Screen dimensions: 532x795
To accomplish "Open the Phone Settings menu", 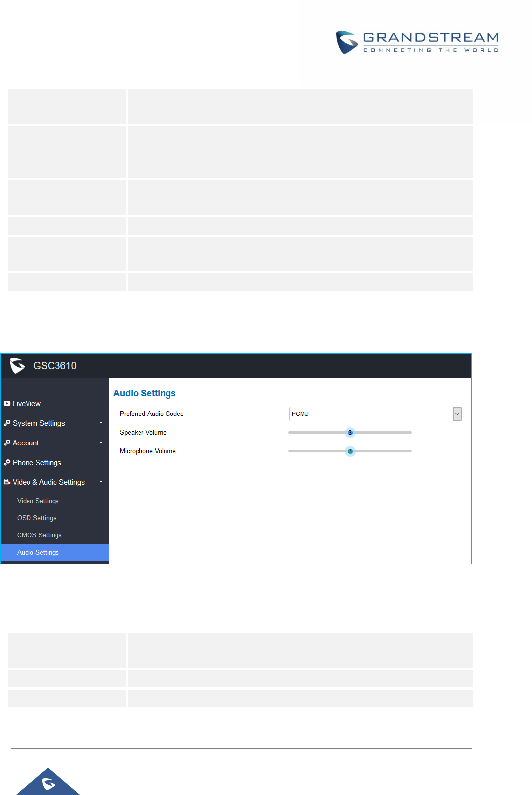I will (54, 462).
